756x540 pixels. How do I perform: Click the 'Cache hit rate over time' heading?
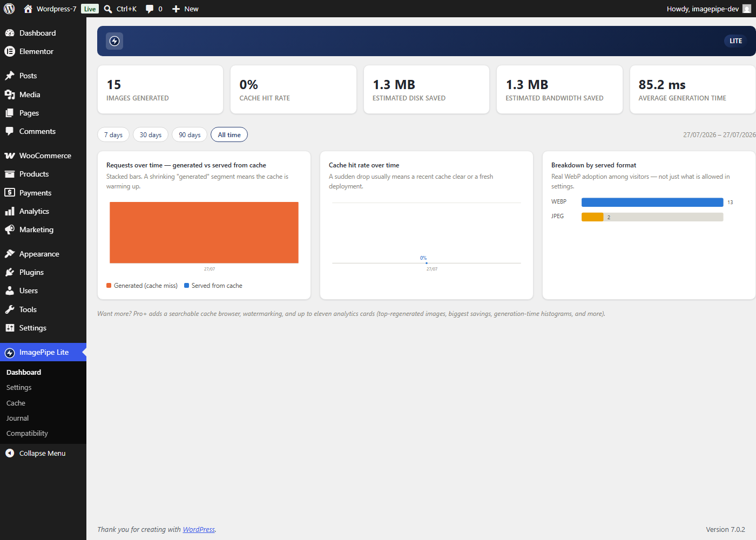(x=364, y=165)
